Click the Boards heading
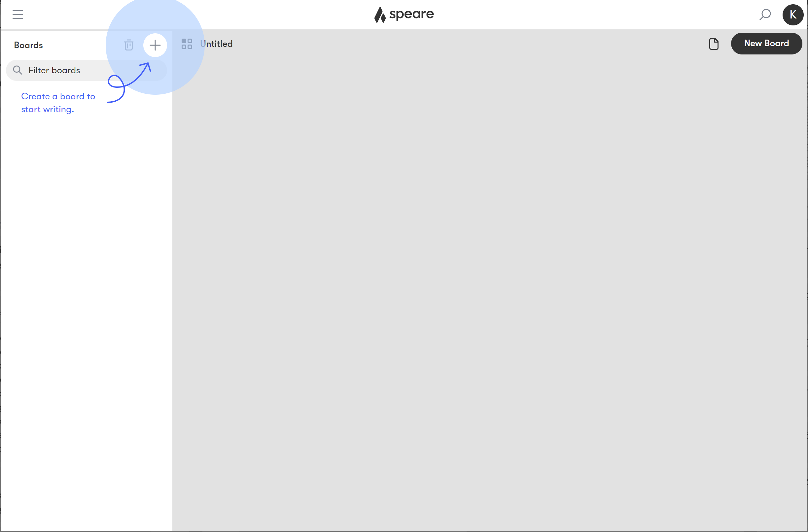Image resolution: width=808 pixels, height=532 pixels. [28, 45]
